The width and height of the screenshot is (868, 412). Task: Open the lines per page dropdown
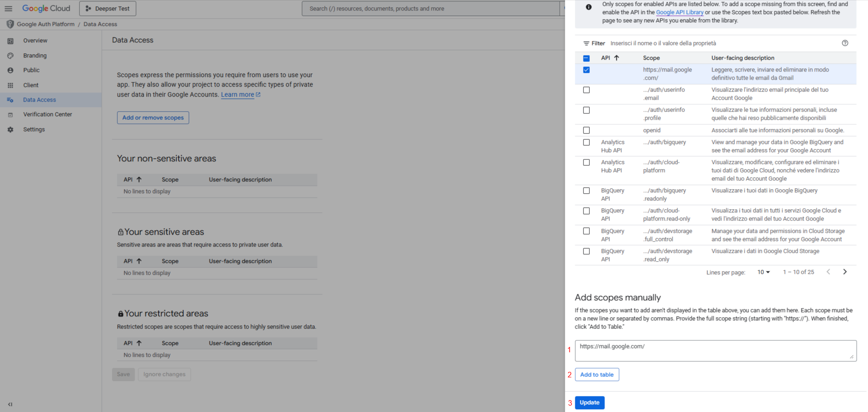point(764,272)
